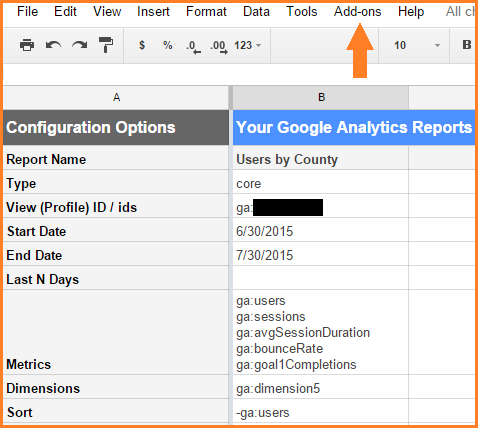The width and height of the screenshot is (478, 428).
Task: Open the File menu
Action: (x=27, y=12)
